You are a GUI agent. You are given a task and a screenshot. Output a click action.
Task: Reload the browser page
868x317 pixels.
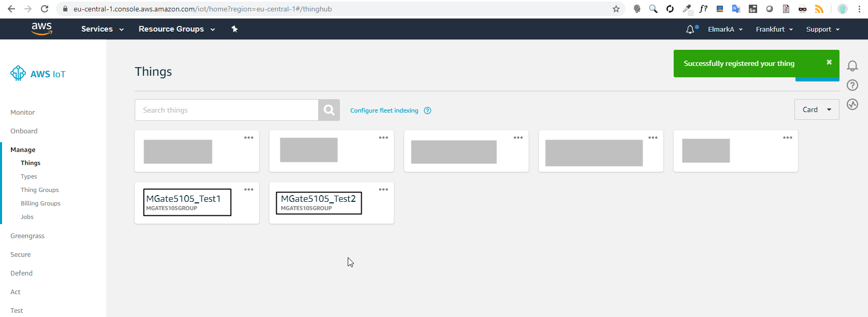[x=45, y=9]
